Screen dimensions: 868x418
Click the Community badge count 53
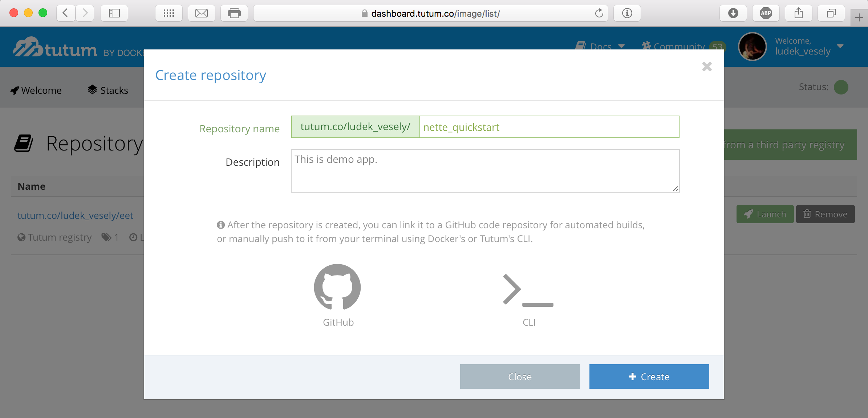click(717, 47)
